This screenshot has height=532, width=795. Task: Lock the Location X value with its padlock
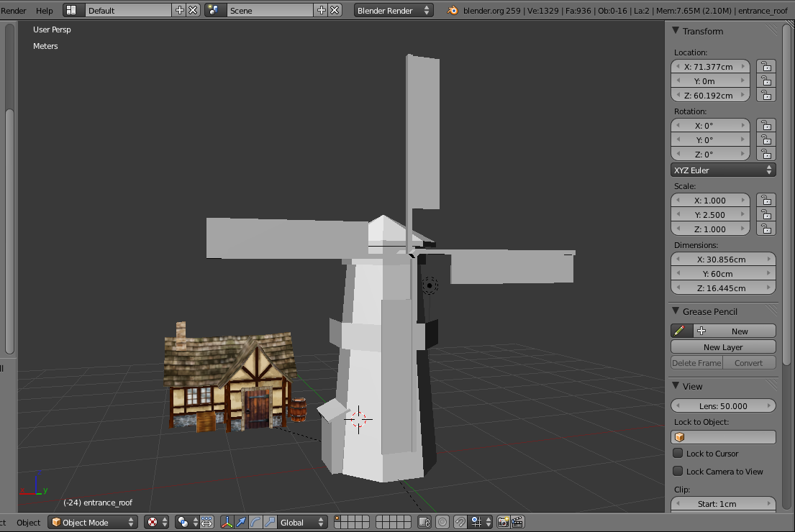coord(766,66)
